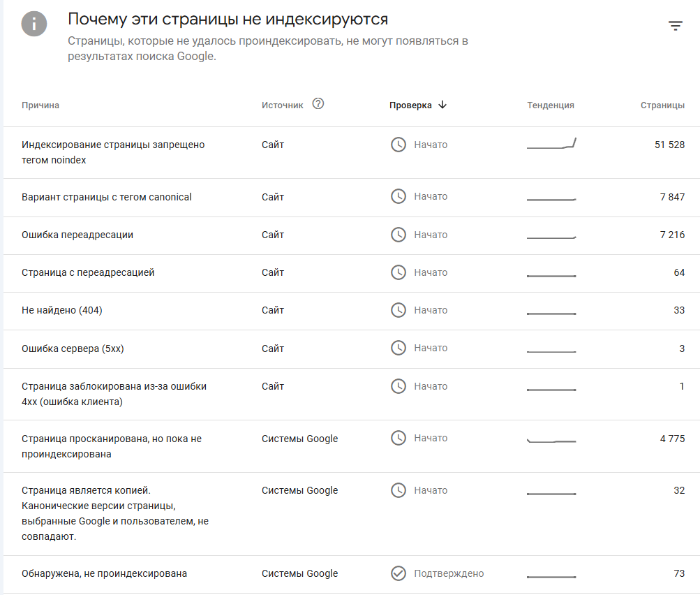Click the page count 33
Viewport: 700px width, 595px height.
tap(679, 310)
